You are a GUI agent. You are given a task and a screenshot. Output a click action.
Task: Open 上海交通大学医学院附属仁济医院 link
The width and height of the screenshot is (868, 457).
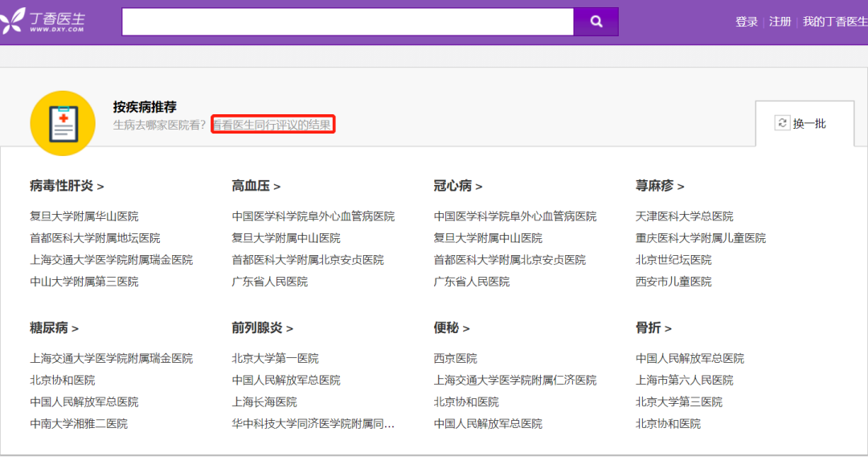[515, 380]
